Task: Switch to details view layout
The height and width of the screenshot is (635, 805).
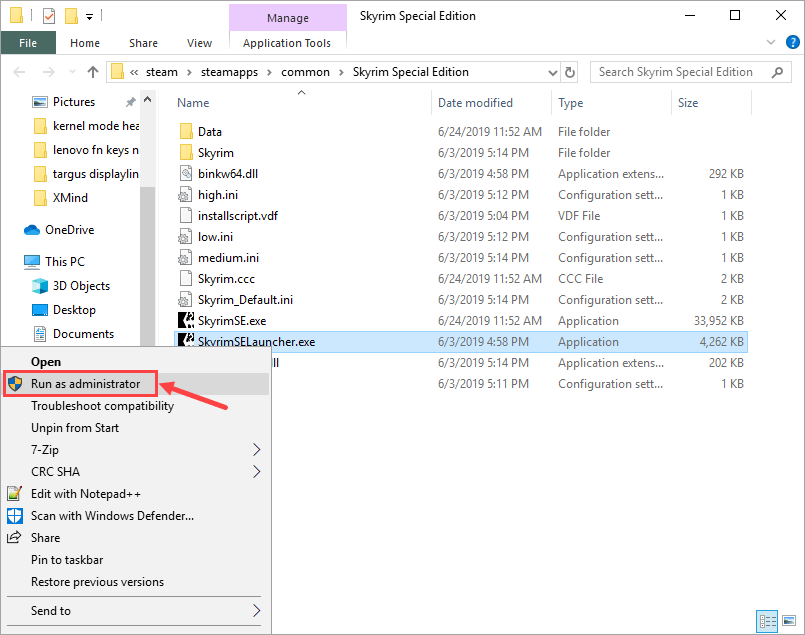Action: pos(767,620)
